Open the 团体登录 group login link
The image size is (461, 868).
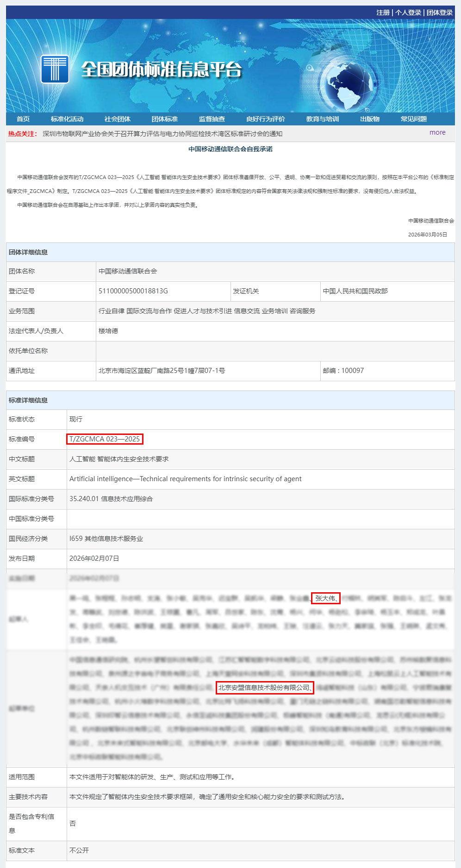(439, 12)
